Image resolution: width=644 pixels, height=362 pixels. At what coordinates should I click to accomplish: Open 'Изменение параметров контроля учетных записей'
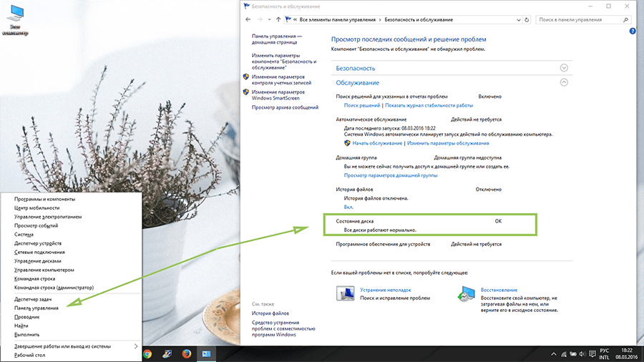tap(281, 79)
